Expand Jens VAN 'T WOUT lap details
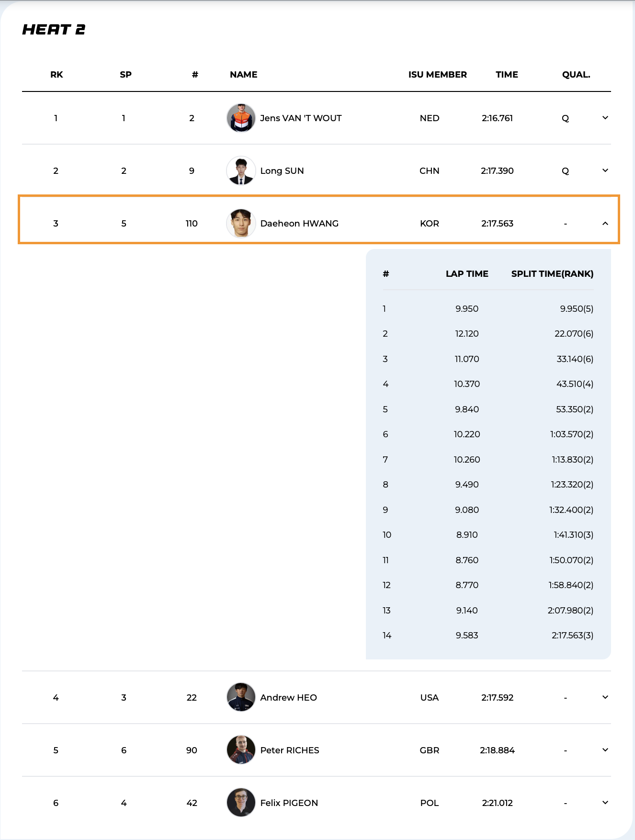 605,118
